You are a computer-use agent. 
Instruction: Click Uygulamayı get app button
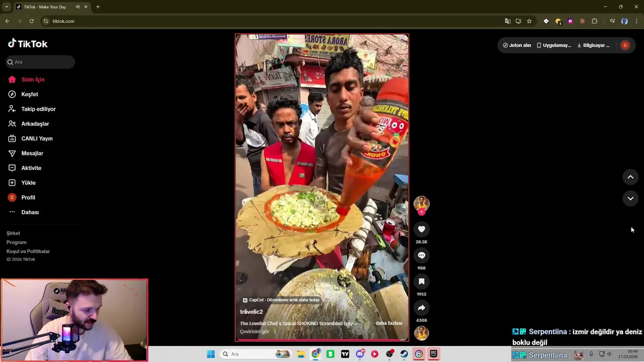554,45
